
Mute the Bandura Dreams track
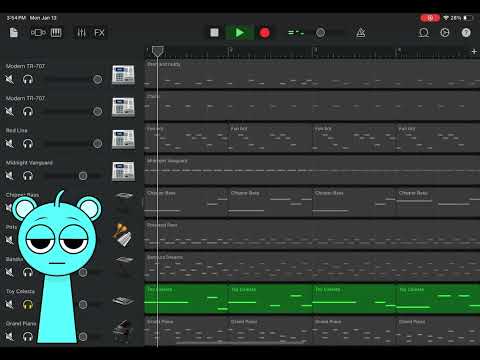click(10, 272)
